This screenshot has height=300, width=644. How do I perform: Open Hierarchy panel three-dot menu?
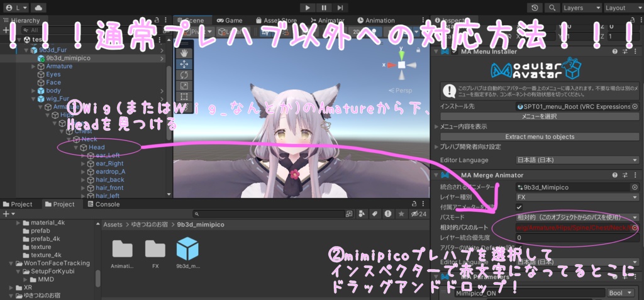[165, 19]
